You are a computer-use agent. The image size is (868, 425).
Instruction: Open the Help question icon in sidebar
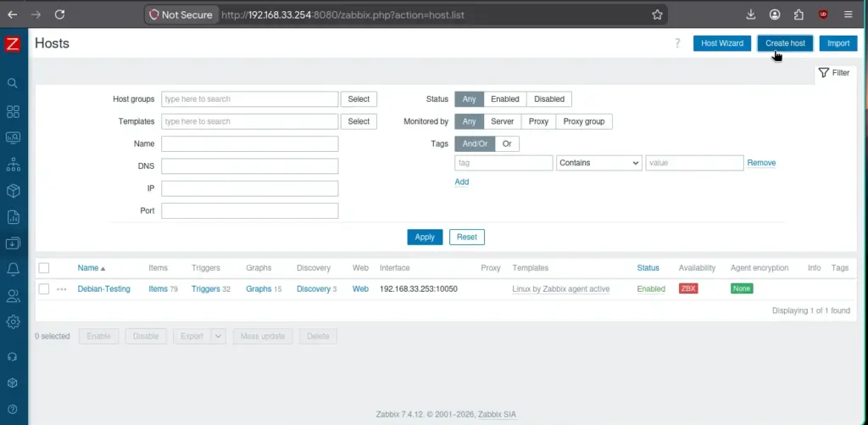click(x=13, y=410)
